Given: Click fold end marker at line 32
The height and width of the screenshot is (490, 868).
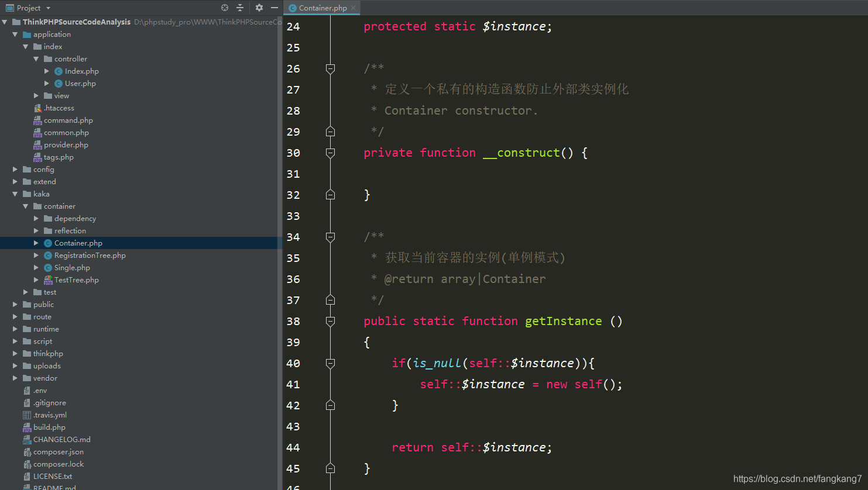Looking at the screenshot, I should pyautogui.click(x=330, y=195).
